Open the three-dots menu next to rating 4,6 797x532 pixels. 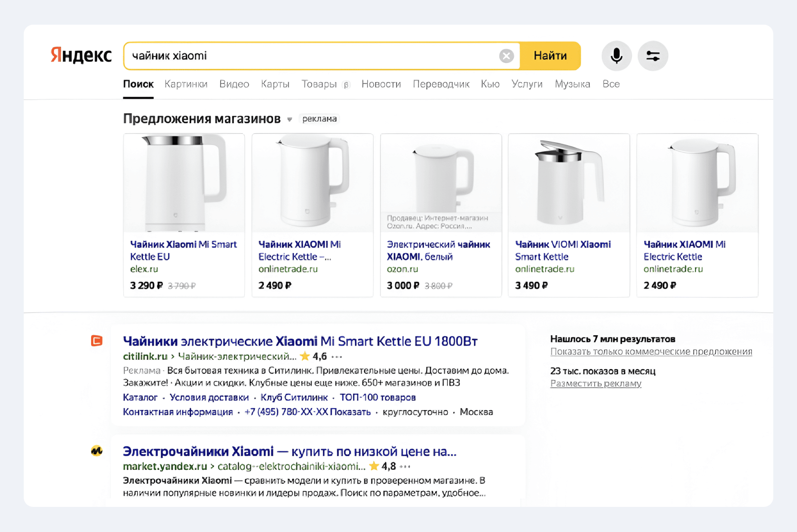click(x=337, y=357)
